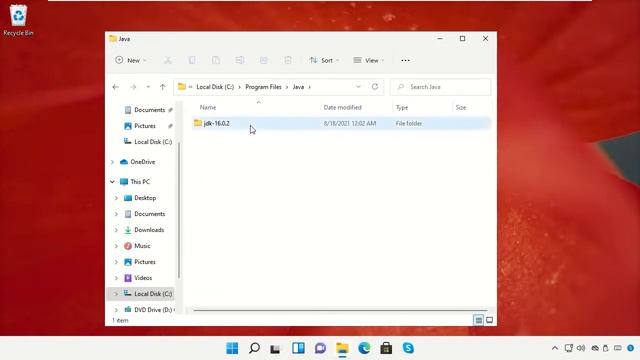Open the Sort options menu
The height and width of the screenshot is (360, 640).
coord(324,60)
